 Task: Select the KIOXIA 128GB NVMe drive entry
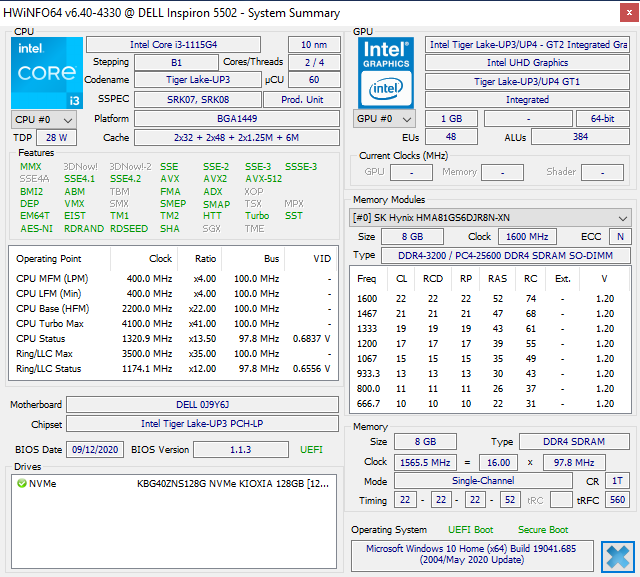(x=230, y=484)
